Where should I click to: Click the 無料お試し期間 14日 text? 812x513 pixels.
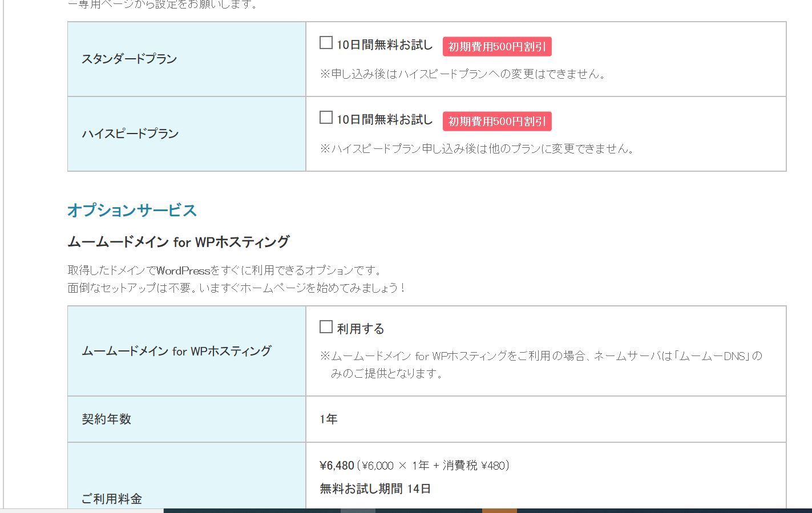point(375,489)
